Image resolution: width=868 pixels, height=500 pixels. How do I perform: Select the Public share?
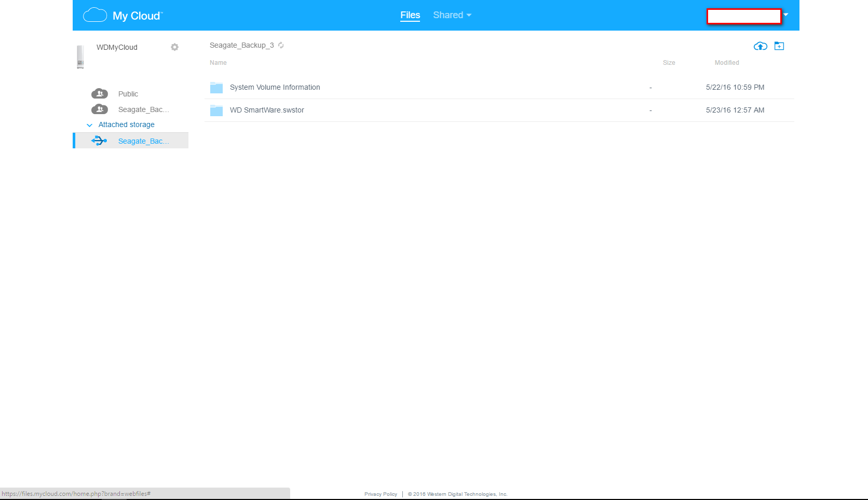[128, 94]
